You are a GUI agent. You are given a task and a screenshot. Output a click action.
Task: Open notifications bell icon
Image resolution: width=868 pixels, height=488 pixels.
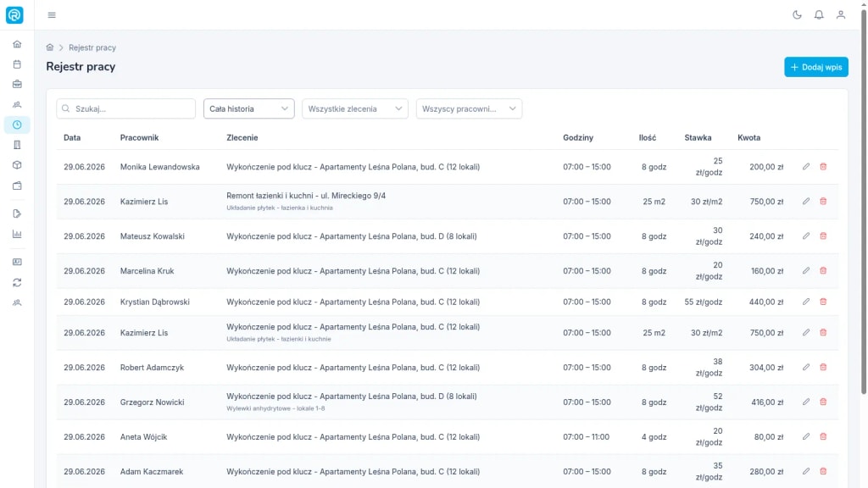click(x=819, y=15)
